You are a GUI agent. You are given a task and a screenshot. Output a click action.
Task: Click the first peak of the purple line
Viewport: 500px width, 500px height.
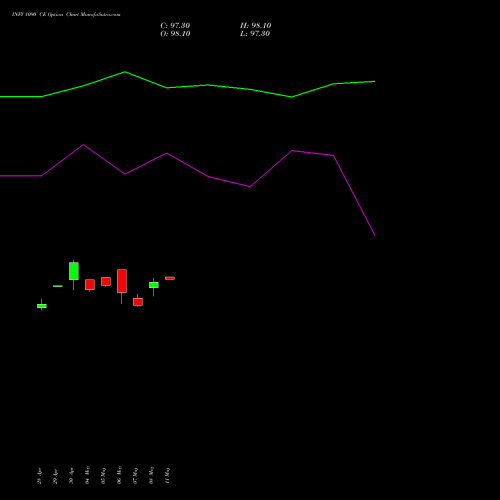[83, 145]
